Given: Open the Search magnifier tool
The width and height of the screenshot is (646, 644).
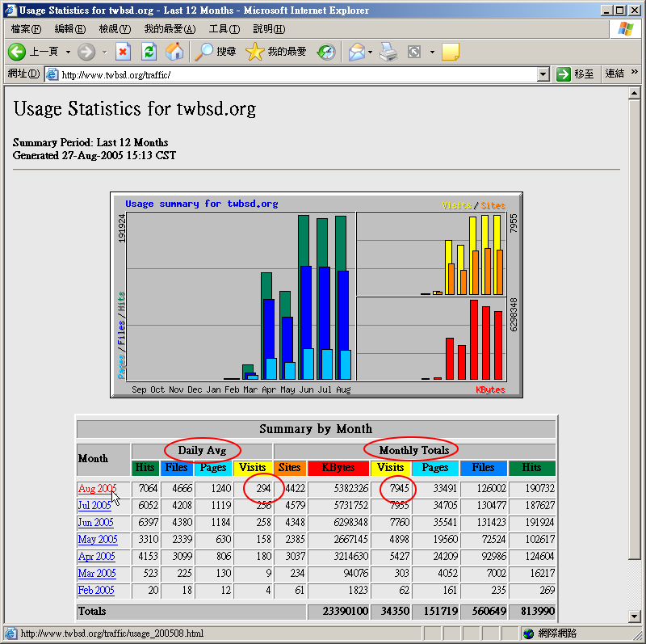Looking at the screenshot, I should click(205, 52).
